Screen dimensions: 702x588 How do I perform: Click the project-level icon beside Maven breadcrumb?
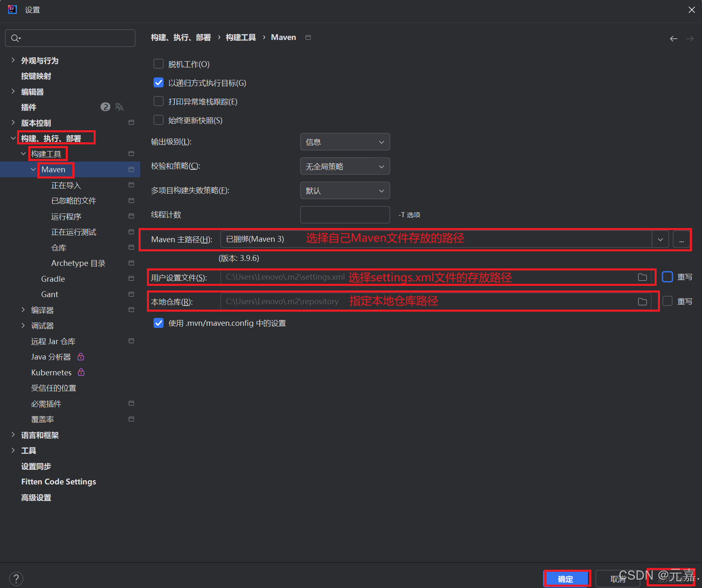308,37
